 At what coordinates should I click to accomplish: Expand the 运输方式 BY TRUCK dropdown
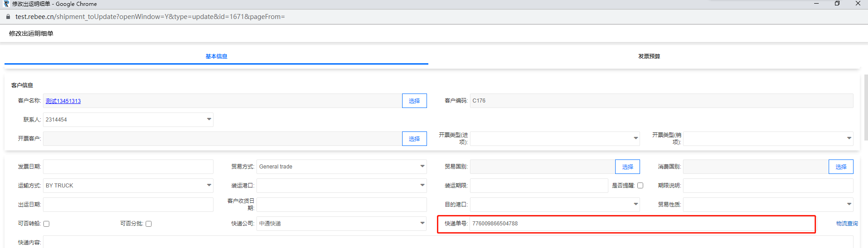tap(128, 186)
